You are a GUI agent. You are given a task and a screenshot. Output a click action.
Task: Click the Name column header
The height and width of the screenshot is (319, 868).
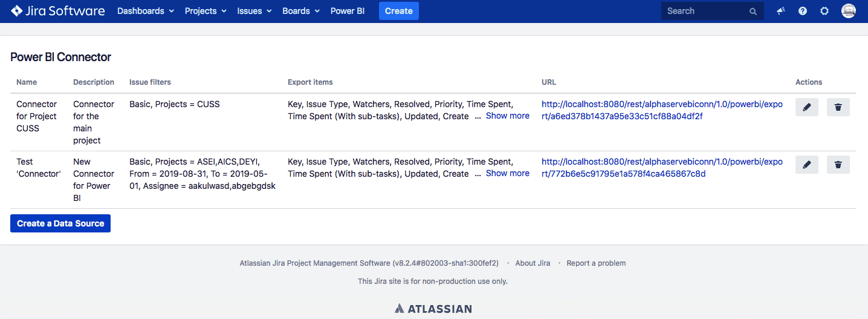pyautogui.click(x=27, y=82)
